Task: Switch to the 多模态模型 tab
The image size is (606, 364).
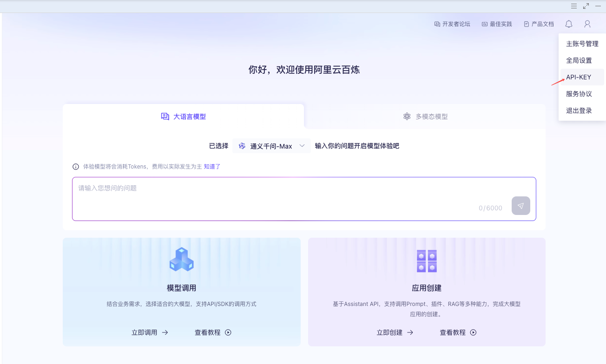Action: point(425,117)
